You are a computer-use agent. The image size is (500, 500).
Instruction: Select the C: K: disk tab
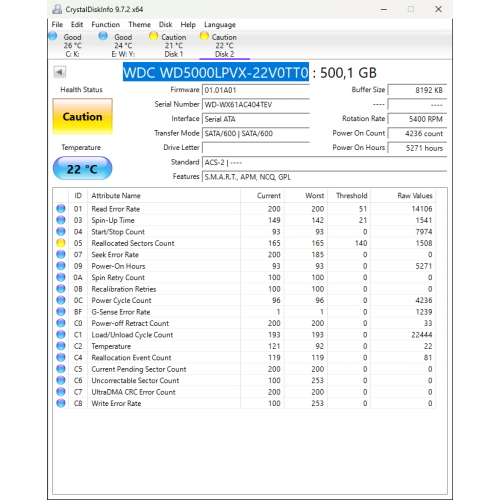[73, 45]
